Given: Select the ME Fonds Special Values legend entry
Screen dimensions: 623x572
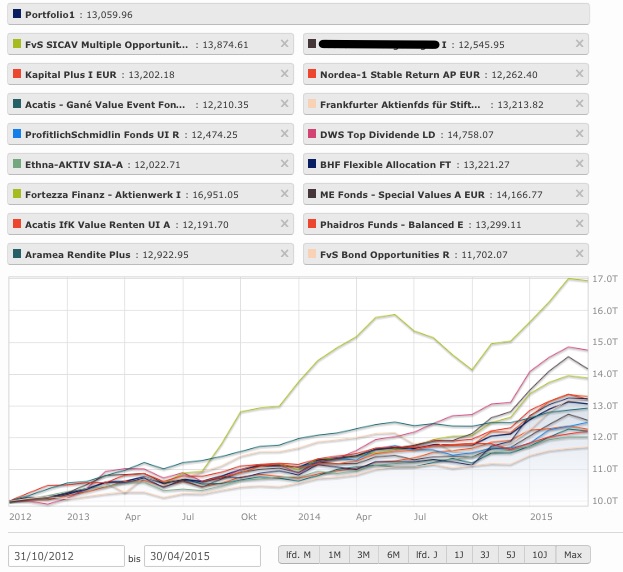Looking at the screenshot, I should tap(440, 194).
